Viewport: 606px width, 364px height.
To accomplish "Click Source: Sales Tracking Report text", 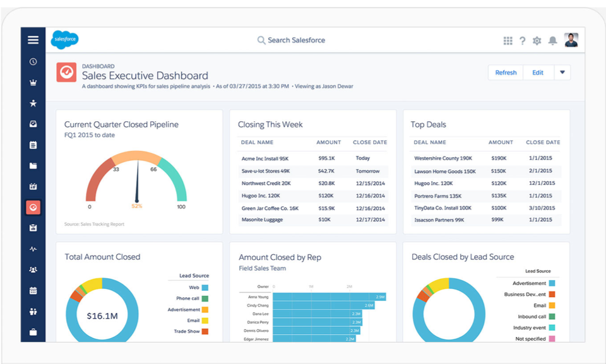I will click(x=94, y=224).
